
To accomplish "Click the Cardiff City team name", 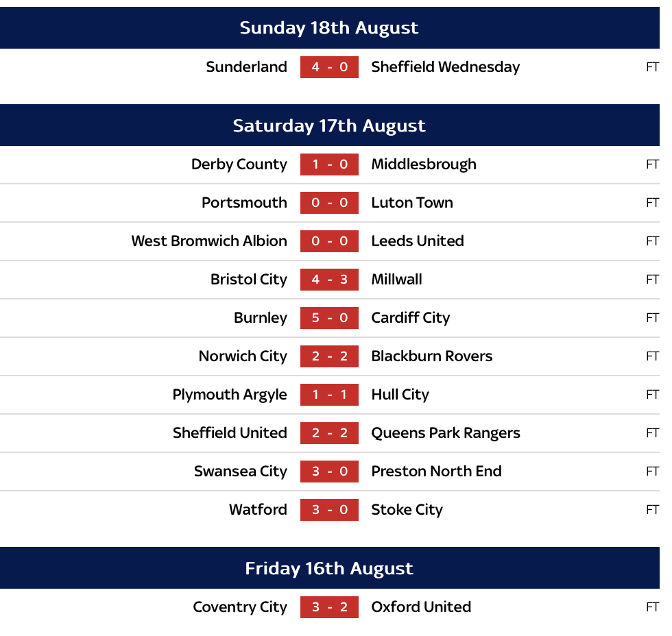I will (410, 318).
